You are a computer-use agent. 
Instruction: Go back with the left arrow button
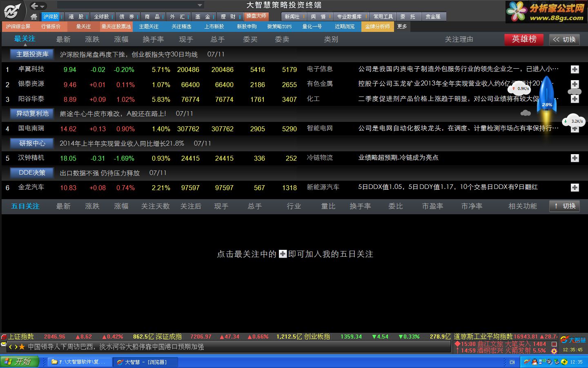[35, 6]
